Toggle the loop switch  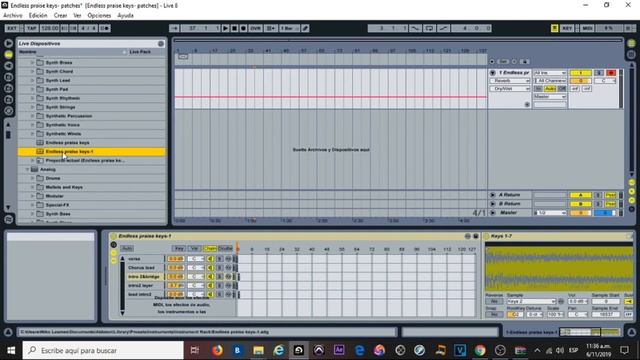pyautogui.click(x=429, y=28)
